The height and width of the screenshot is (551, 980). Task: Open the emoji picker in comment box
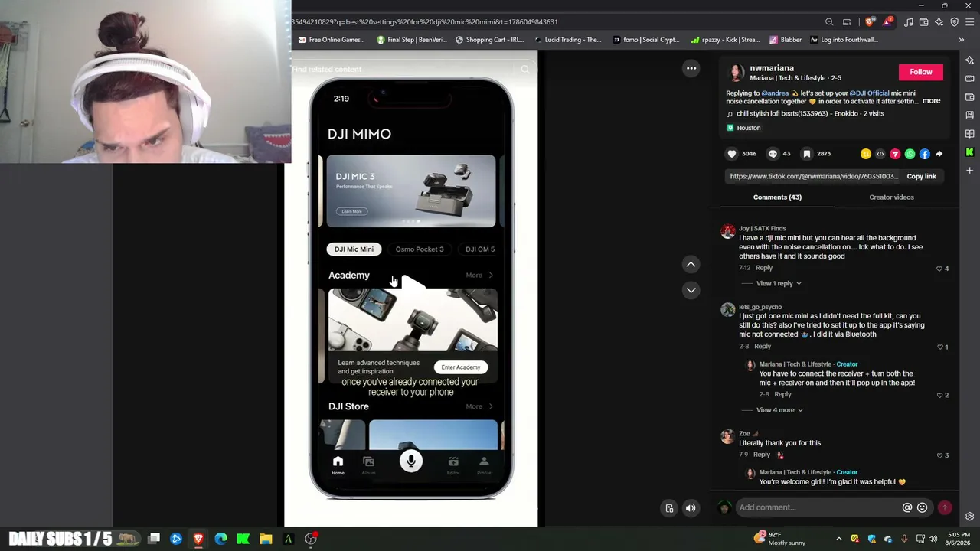coord(923,507)
